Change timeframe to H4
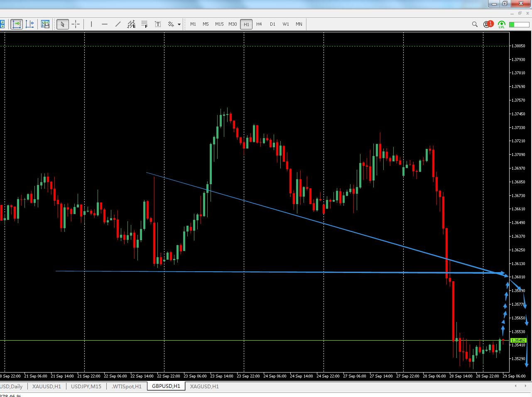 (x=259, y=24)
